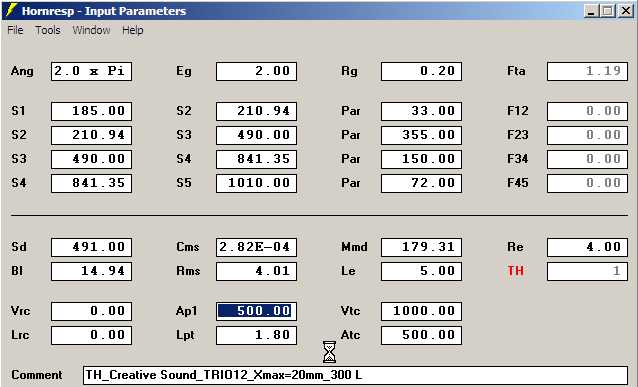Click the F23 field
Screen dimensions: 638x387
(x=587, y=136)
